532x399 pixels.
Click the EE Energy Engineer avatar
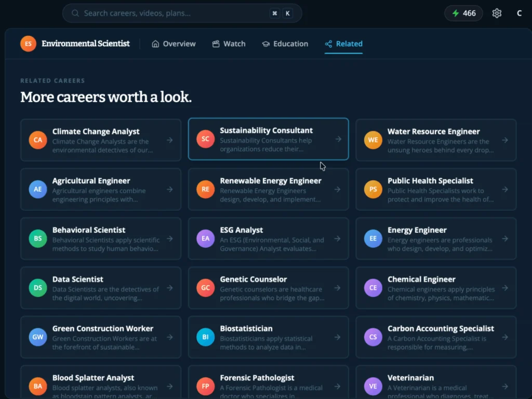click(x=373, y=238)
